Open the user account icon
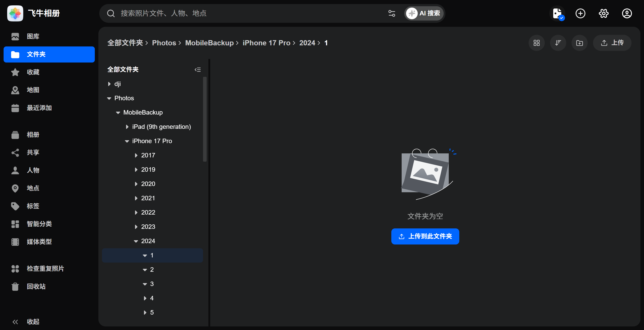The height and width of the screenshot is (330, 644). [627, 13]
